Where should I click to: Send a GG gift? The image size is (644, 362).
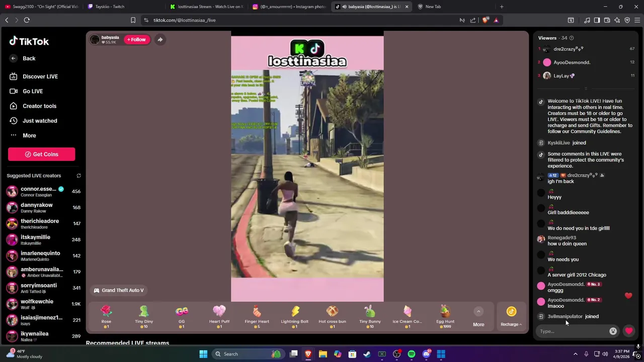[182, 316]
